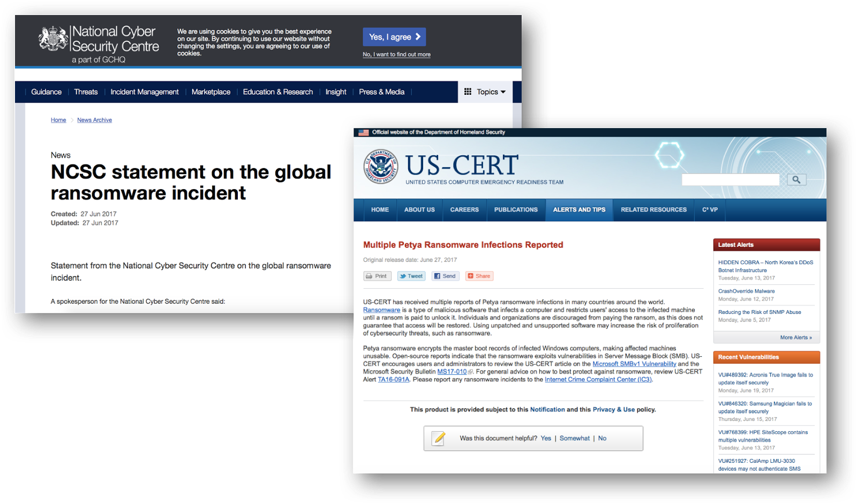Share the article via Tweet button
This screenshot has height=504, width=857.
[410, 276]
